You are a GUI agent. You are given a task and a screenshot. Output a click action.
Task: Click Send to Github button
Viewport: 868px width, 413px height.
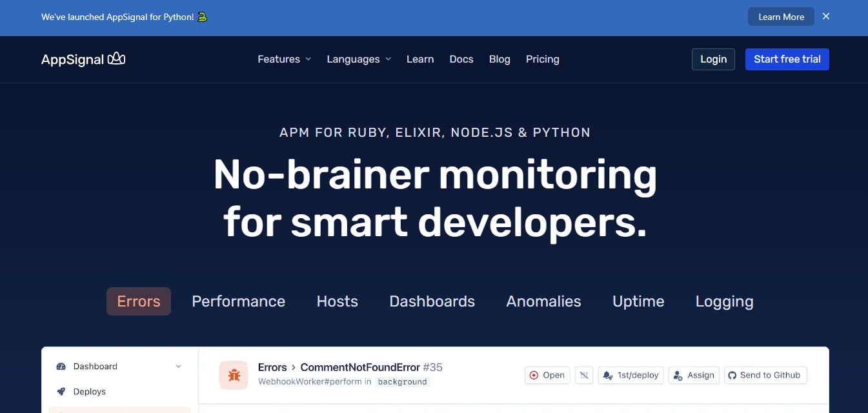765,375
